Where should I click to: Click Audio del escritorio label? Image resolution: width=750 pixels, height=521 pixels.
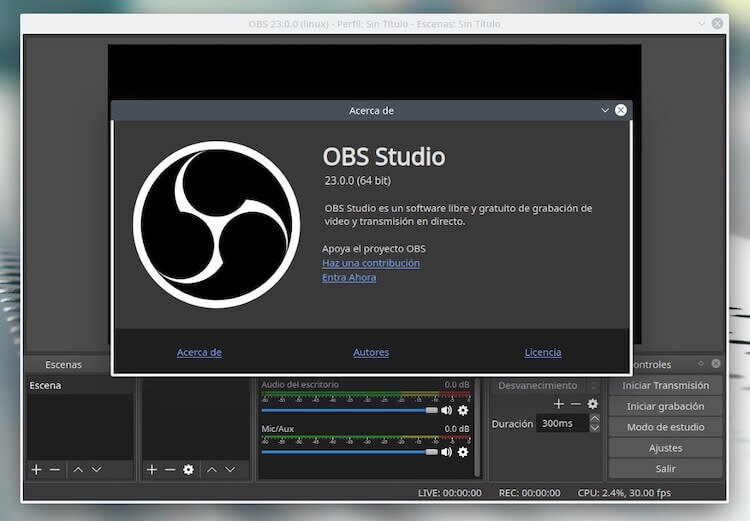[x=300, y=385]
